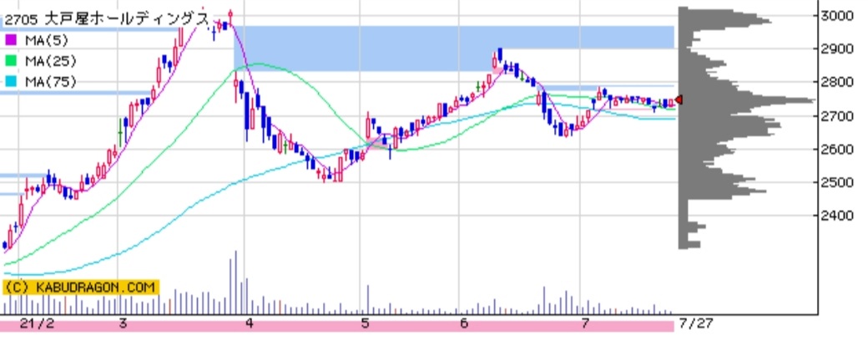Viewport: 868px width, 341px height.
Task: Click the month 4 date axis label
Action: [249, 323]
